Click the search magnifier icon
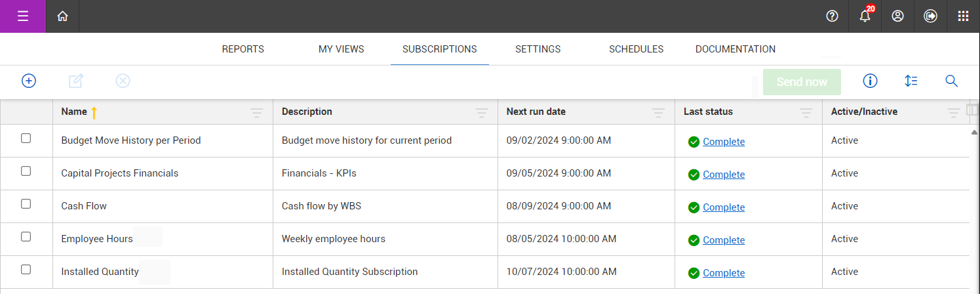 click(951, 81)
